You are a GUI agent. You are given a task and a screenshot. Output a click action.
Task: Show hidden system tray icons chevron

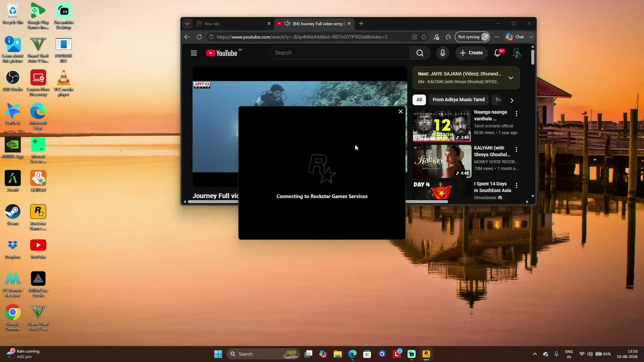[535, 354]
